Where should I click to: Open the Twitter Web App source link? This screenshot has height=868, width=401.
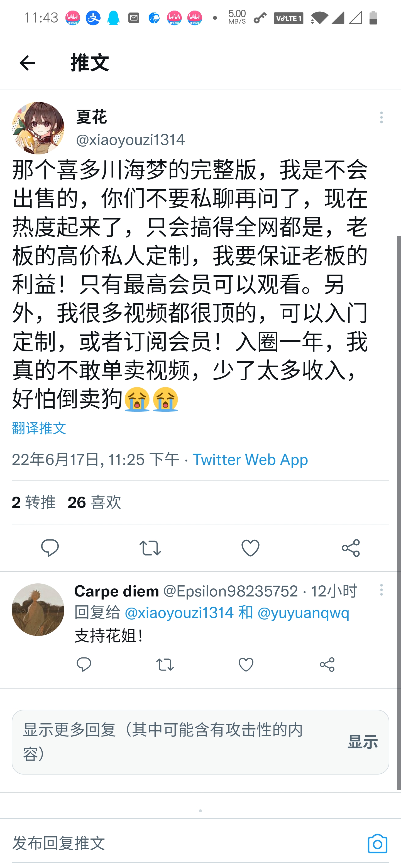coord(250,460)
